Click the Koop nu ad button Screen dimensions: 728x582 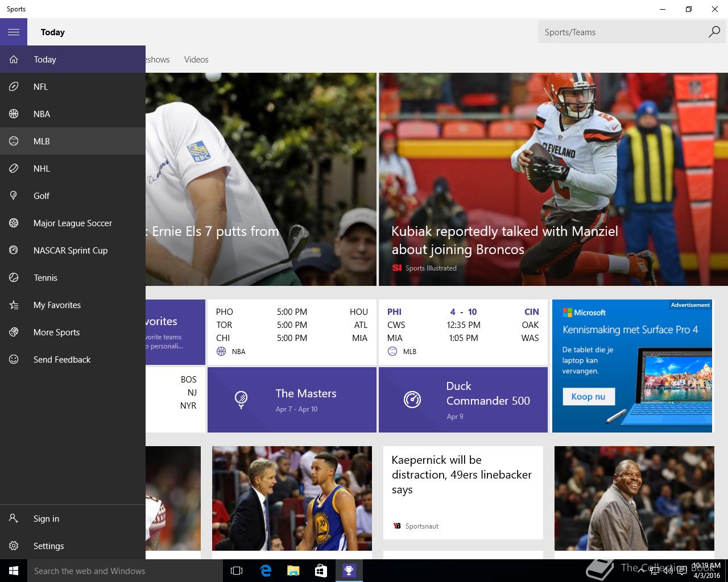[x=588, y=396]
